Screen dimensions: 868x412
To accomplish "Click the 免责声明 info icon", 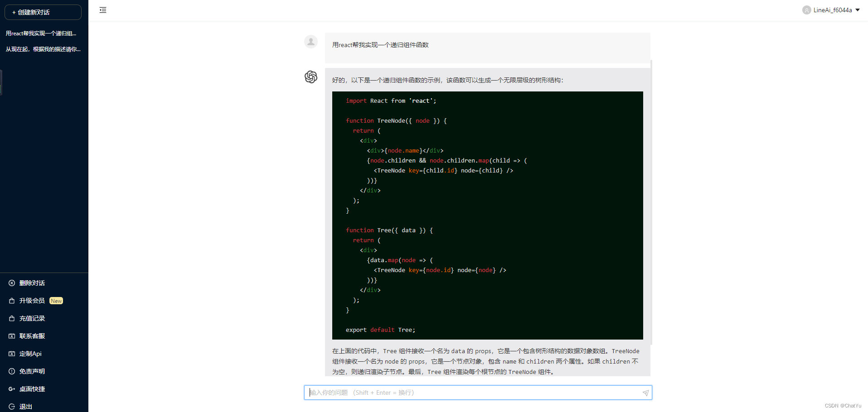I will [x=12, y=371].
